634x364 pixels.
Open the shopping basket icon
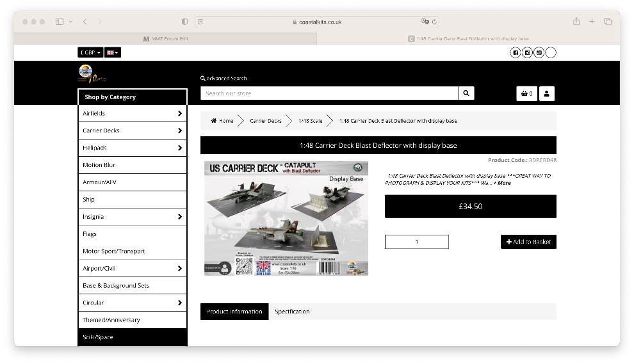point(526,93)
